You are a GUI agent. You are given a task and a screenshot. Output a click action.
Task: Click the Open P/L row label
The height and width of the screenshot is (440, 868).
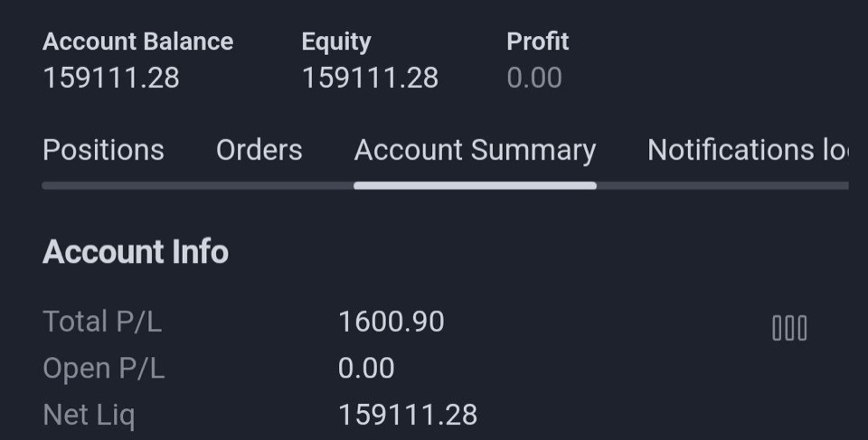(x=103, y=369)
